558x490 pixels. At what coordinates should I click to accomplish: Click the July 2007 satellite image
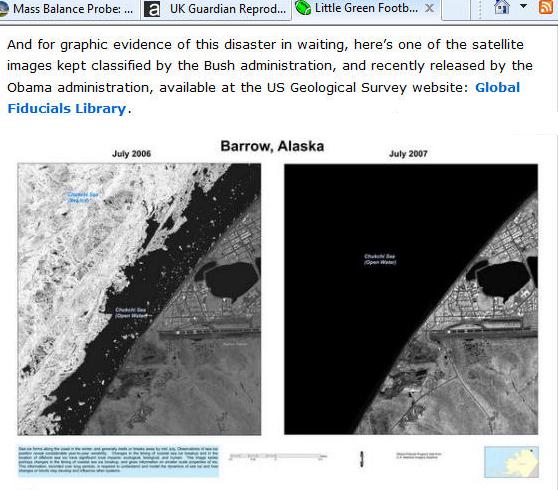pyautogui.click(x=411, y=299)
